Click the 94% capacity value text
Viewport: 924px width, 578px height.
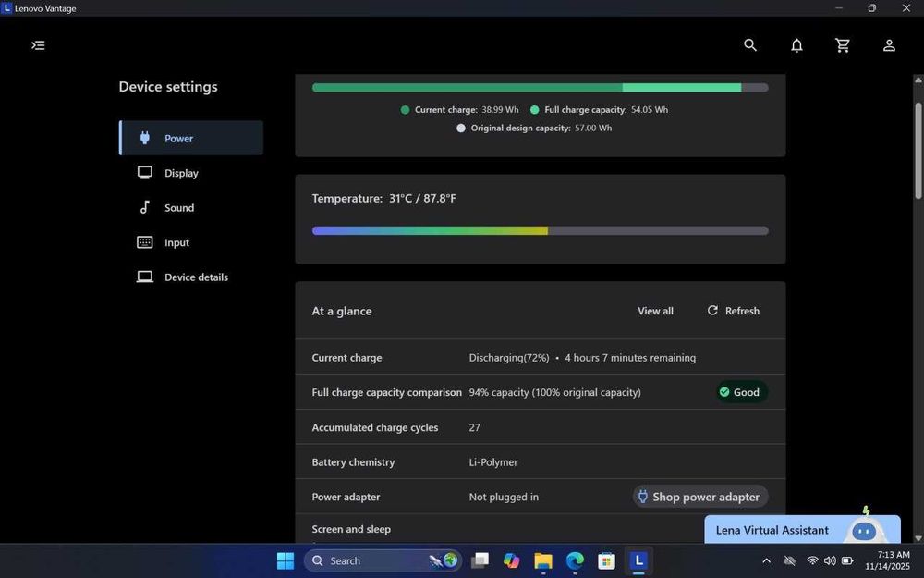(x=554, y=392)
